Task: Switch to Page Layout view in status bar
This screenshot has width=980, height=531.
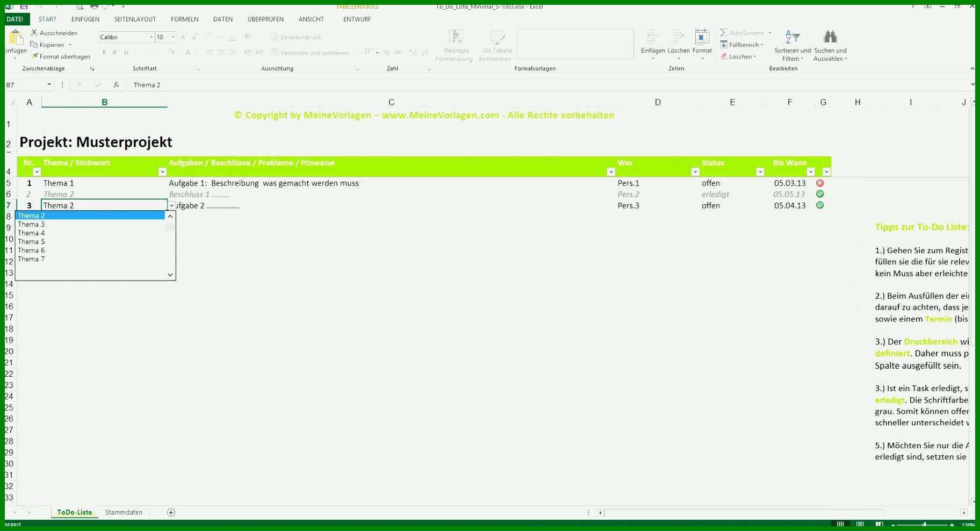Action: click(x=860, y=524)
